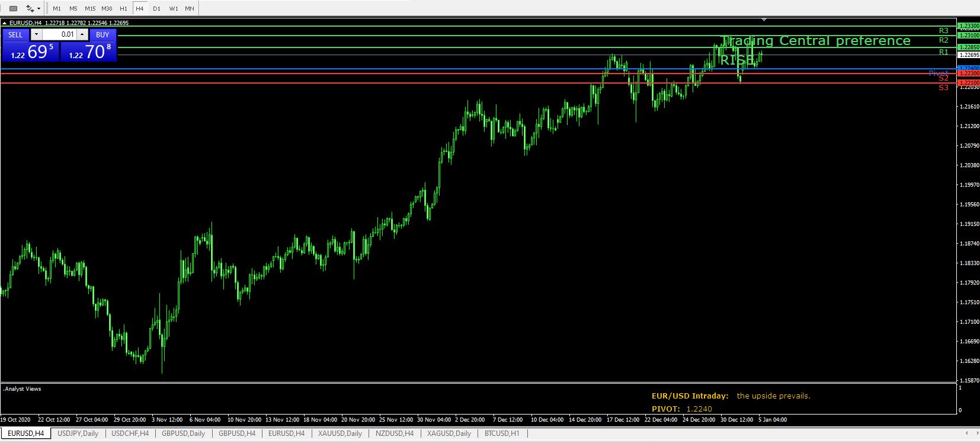980x443 pixels.
Task: Switch to M15 timeframe
Action: pos(90,8)
